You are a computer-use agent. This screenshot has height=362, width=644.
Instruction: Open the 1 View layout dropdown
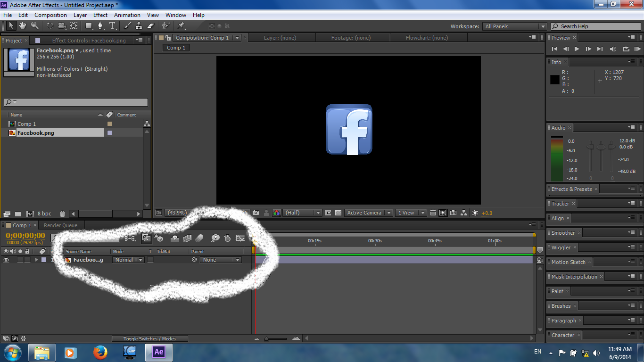coord(411,213)
